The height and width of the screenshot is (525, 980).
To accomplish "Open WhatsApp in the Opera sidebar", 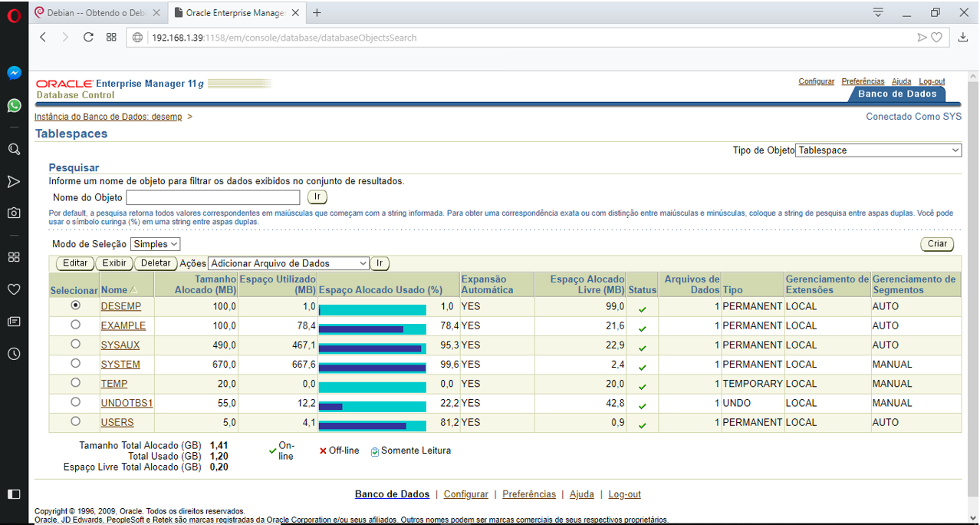I will [14, 105].
